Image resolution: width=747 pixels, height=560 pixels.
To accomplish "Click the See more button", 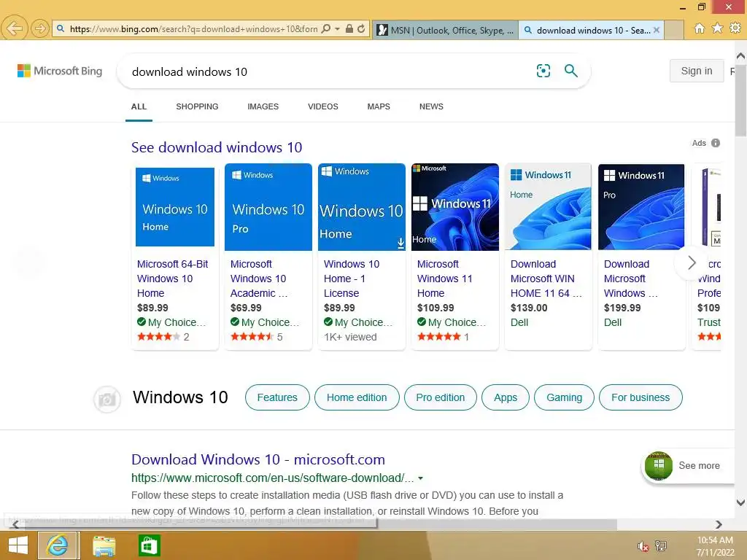I will [687, 466].
